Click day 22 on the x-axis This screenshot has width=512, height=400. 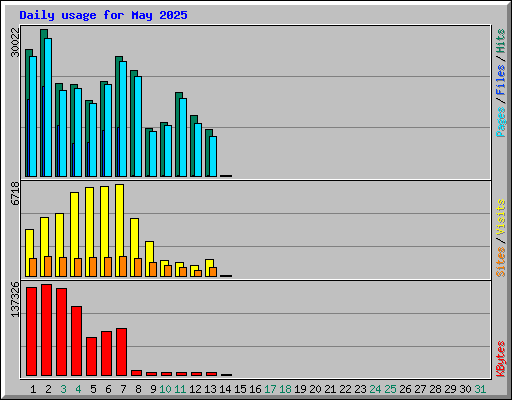pos(345,389)
